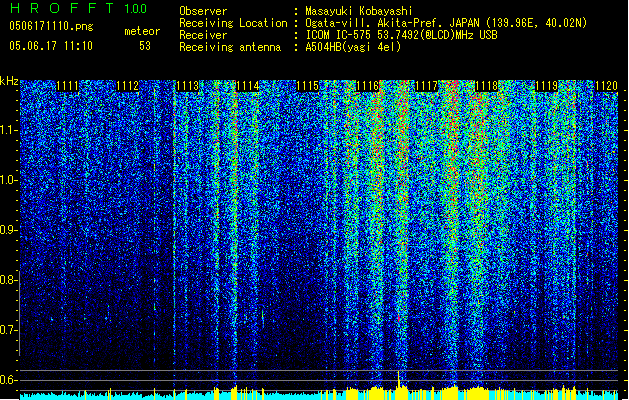Click the 1113 time marker
The image size is (629, 400).
tap(187, 87)
